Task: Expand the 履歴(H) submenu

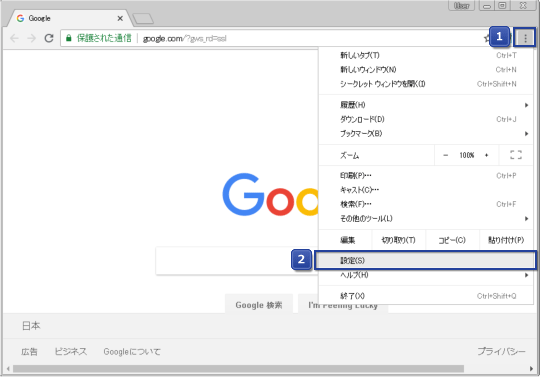Action: [426, 105]
